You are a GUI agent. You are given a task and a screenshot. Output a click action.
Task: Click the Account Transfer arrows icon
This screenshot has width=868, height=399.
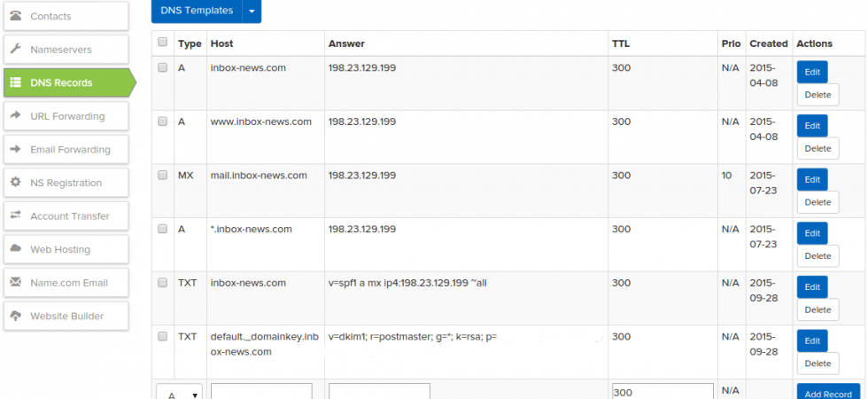(16, 215)
